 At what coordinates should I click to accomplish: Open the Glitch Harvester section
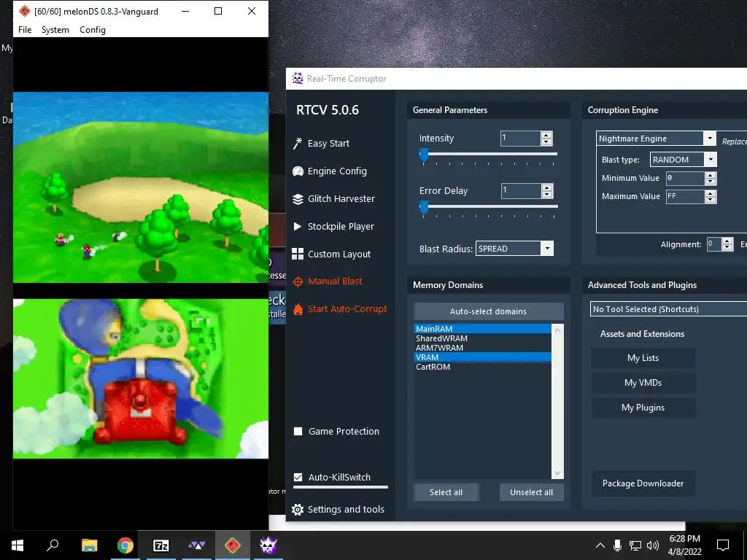(x=341, y=198)
